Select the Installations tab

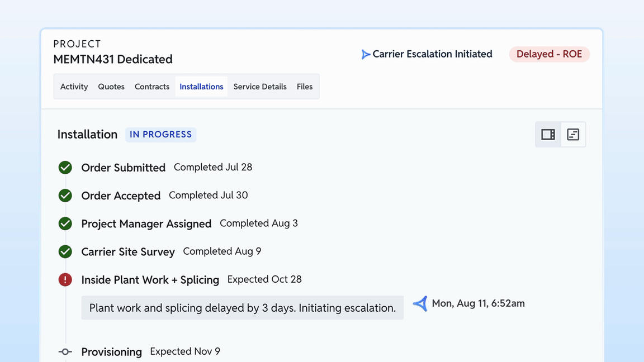(201, 87)
